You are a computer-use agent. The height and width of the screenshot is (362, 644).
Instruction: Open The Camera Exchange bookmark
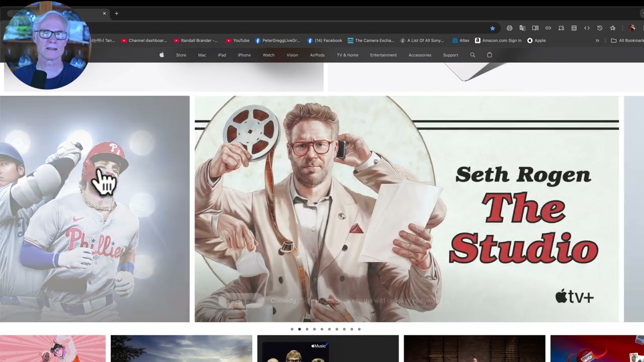tap(371, 41)
